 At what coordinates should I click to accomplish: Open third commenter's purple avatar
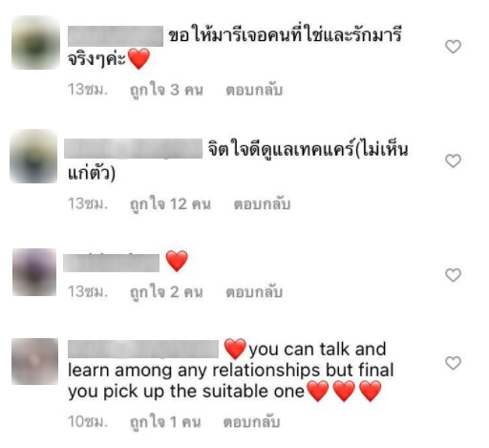(x=34, y=272)
